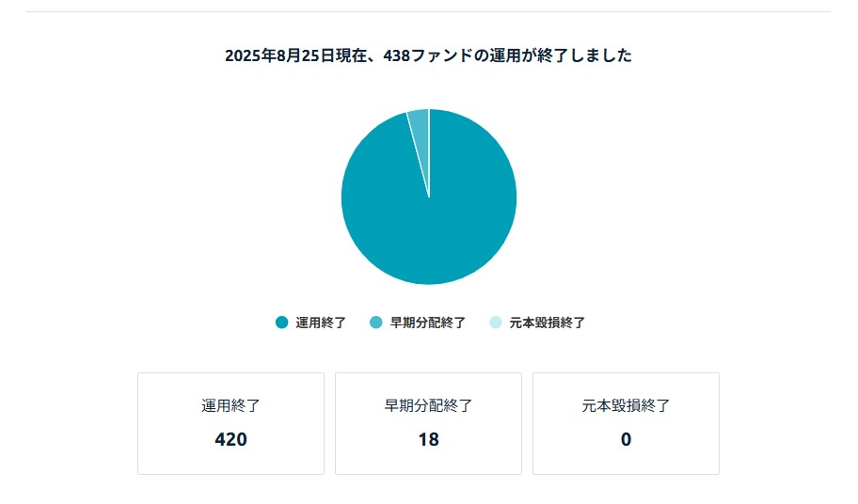
Task: Click the horizontal divider line at the top
Action: (x=428, y=11)
